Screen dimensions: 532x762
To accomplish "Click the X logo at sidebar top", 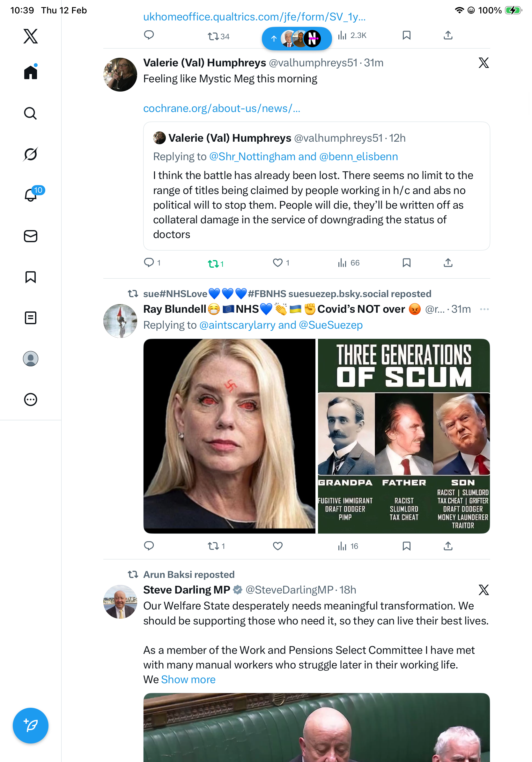I will [30, 36].
